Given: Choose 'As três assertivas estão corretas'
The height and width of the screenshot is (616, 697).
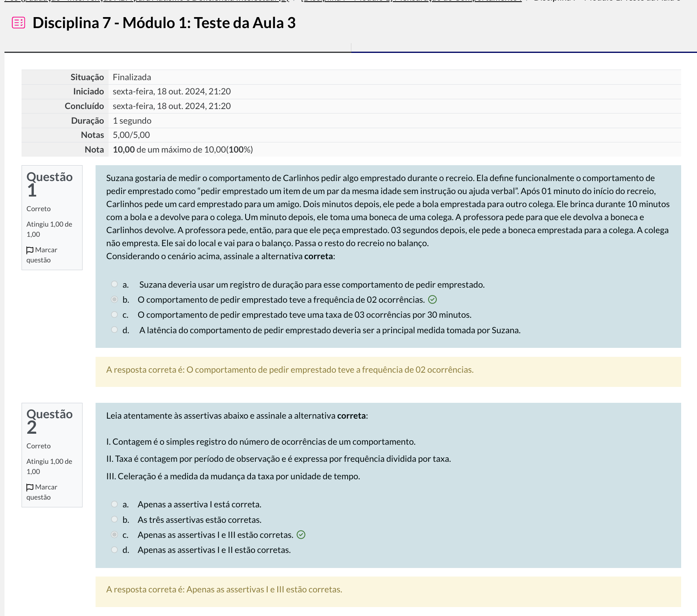Looking at the screenshot, I should (x=114, y=519).
